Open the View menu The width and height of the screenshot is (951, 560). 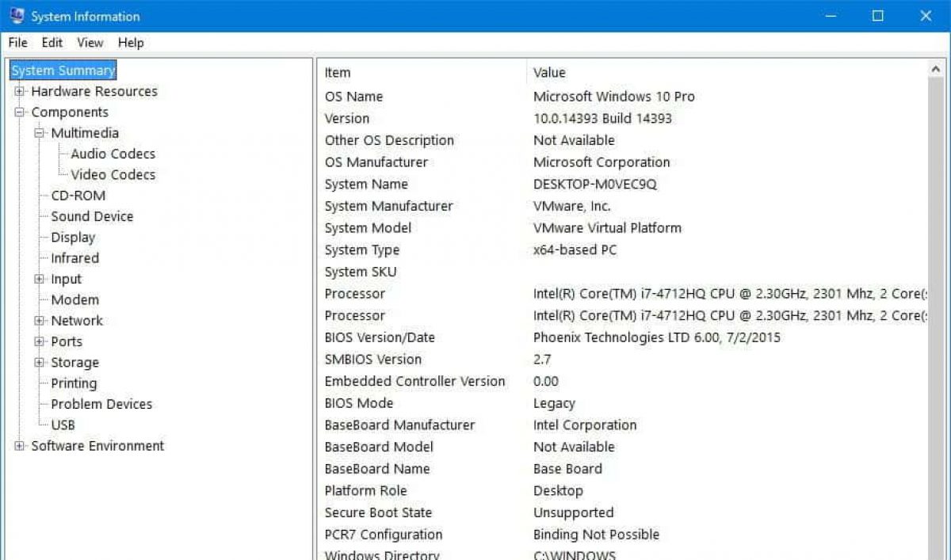[x=90, y=43]
